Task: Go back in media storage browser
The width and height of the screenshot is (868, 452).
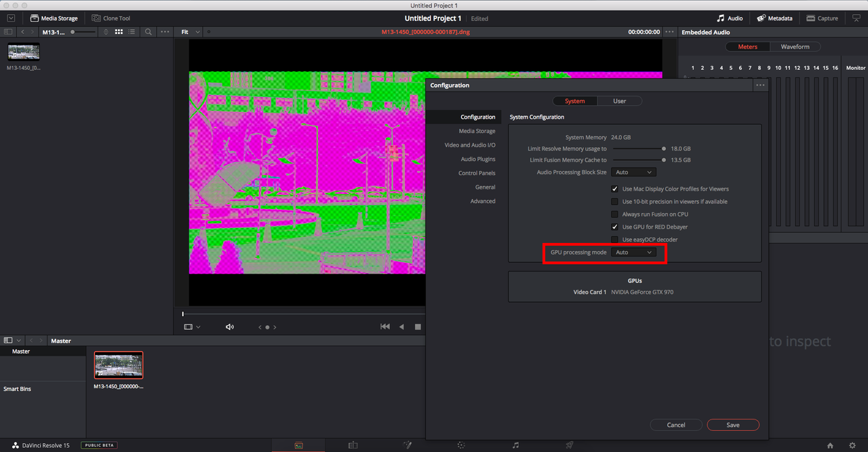Action: [23, 32]
